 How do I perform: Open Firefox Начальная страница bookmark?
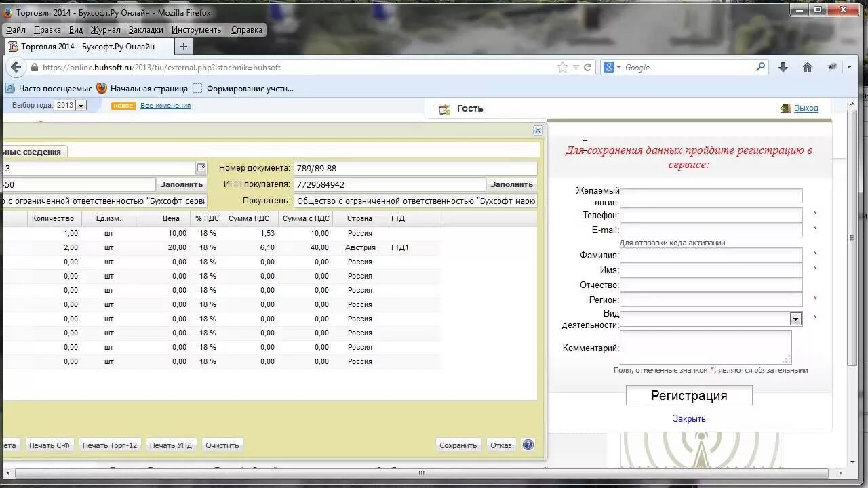(142, 88)
